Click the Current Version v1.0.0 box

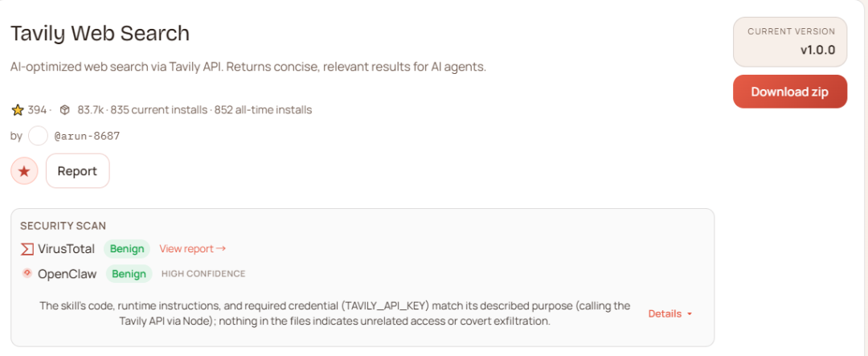(x=790, y=42)
